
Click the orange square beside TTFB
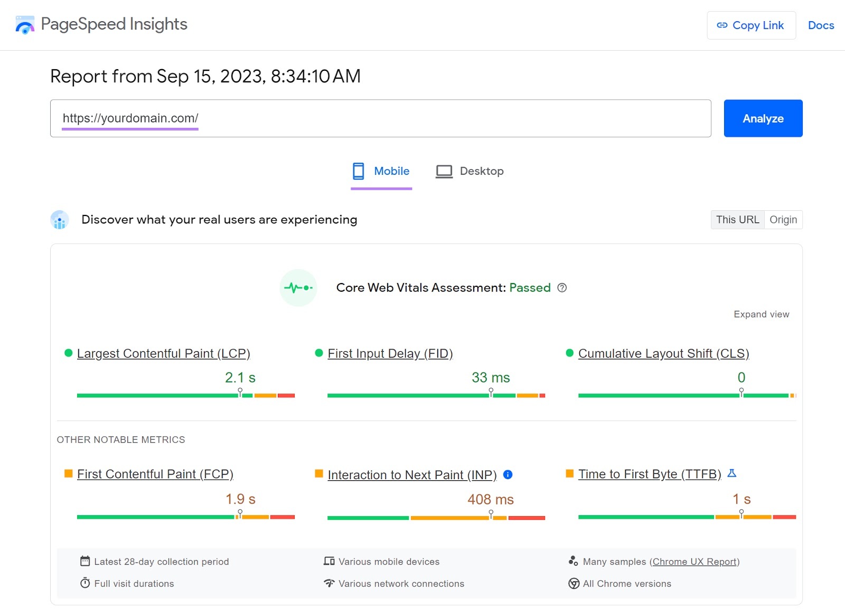[569, 473]
